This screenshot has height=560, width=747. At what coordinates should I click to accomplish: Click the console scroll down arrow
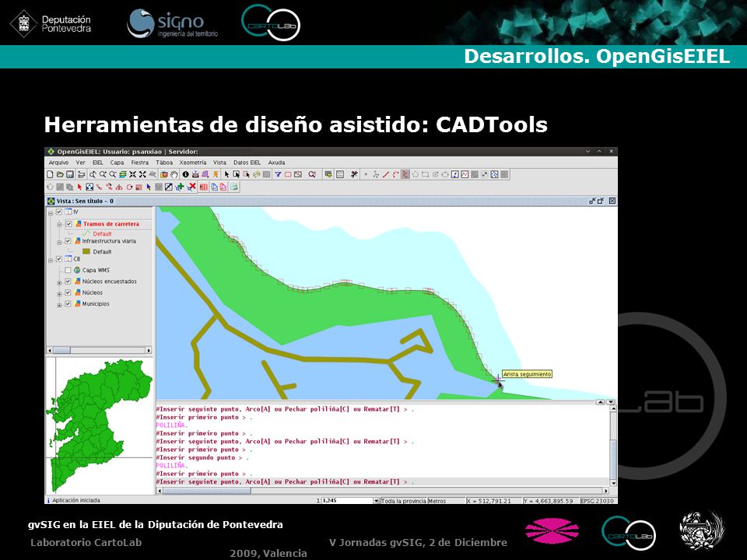tap(613, 483)
